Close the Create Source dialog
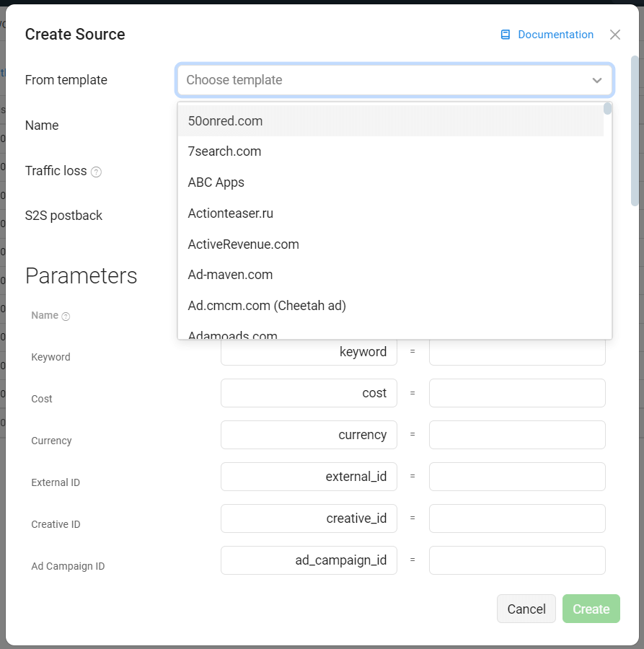Viewport: 644px width, 649px height. [615, 35]
